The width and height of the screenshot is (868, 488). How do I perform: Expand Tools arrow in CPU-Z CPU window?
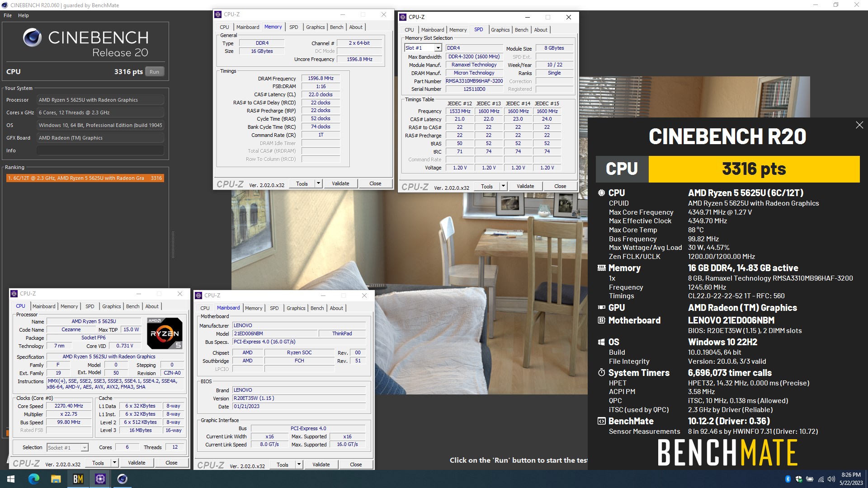pos(114,463)
